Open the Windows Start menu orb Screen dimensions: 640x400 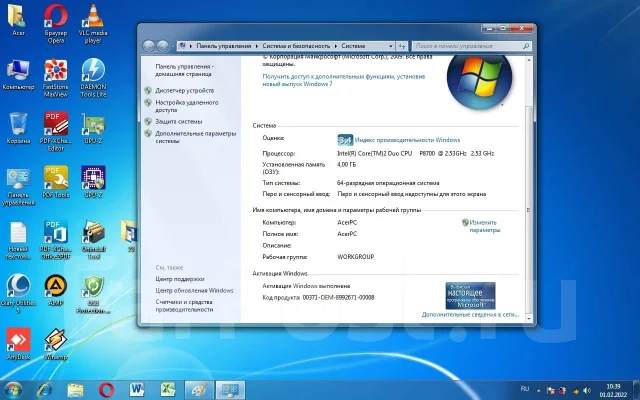pos(12,390)
